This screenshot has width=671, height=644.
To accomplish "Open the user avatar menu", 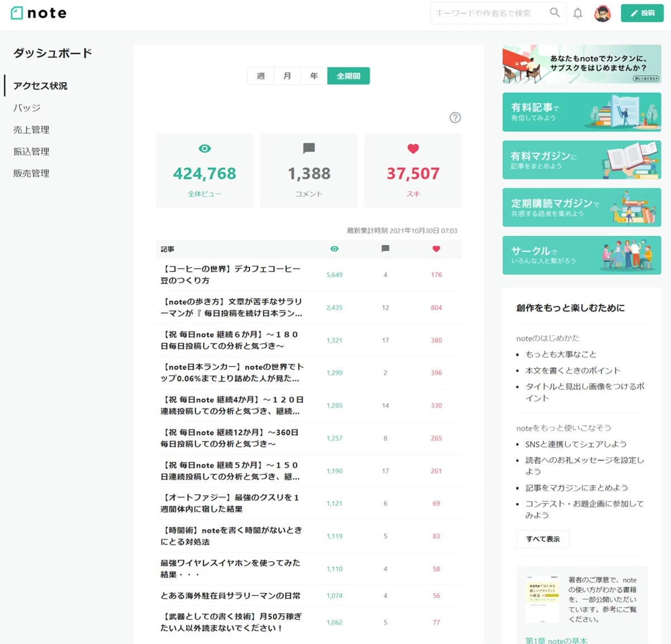I will (602, 13).
